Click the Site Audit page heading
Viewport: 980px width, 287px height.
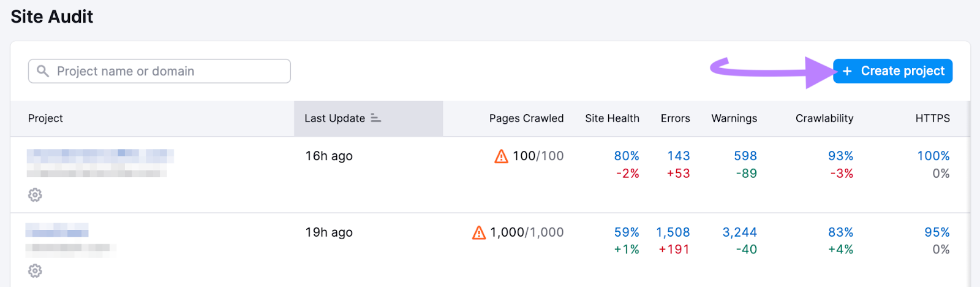pos(52,17)
